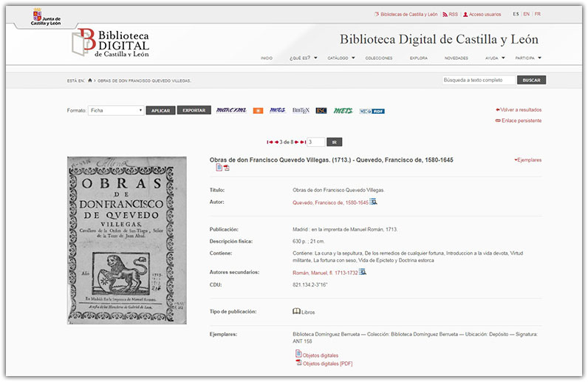This screenshot has height=382, width=588.
Task: Expand the Catálogo menu
Action: (341, 58)
